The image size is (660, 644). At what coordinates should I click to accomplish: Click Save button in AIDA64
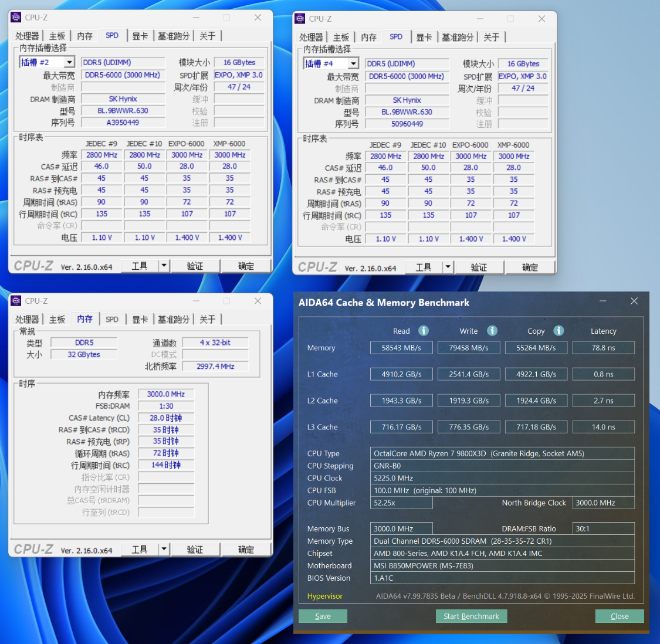(x=323, y=616)
